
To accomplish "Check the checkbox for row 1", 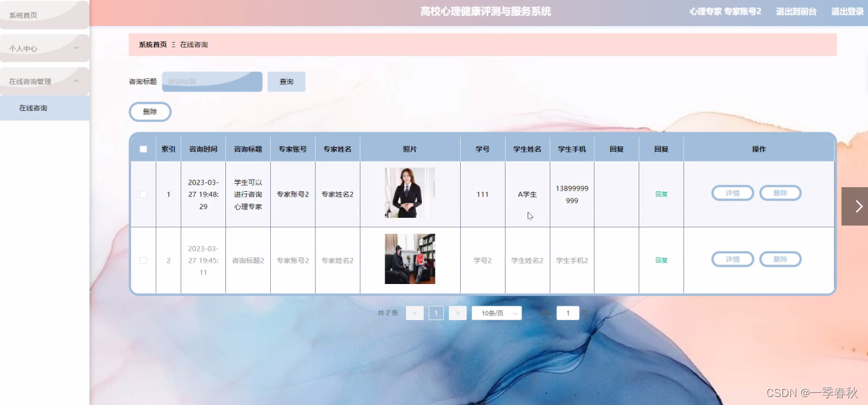I will (x=143, y=194).
